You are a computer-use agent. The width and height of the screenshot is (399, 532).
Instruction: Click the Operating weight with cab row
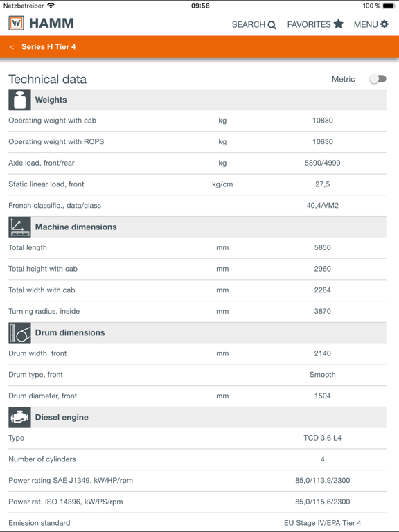[x=197, y=121]
